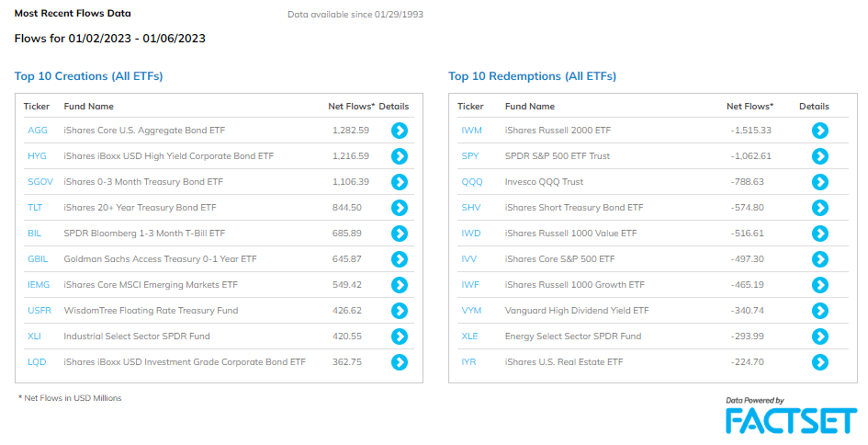Open details arrow for SGOV row

pyautogui.click(x=400, y=182)
